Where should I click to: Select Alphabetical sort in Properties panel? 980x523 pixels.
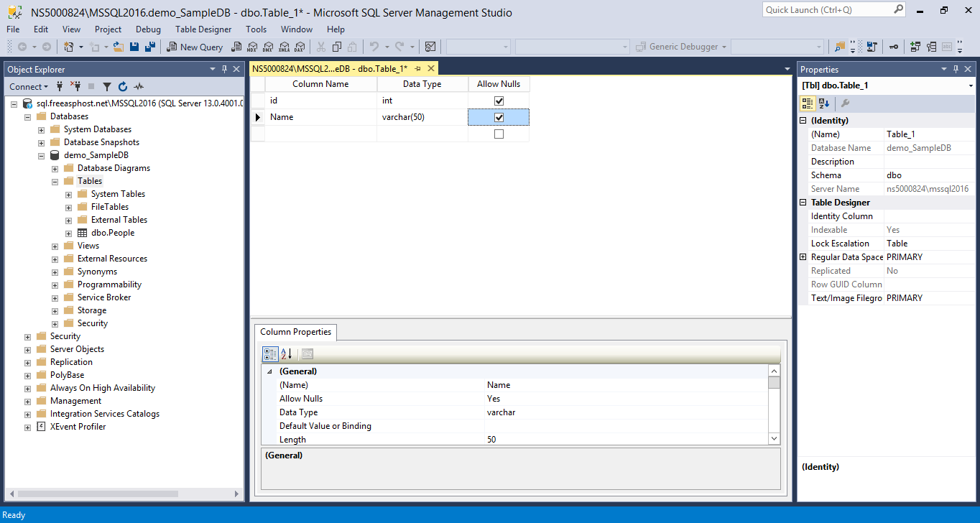[824, 103]
